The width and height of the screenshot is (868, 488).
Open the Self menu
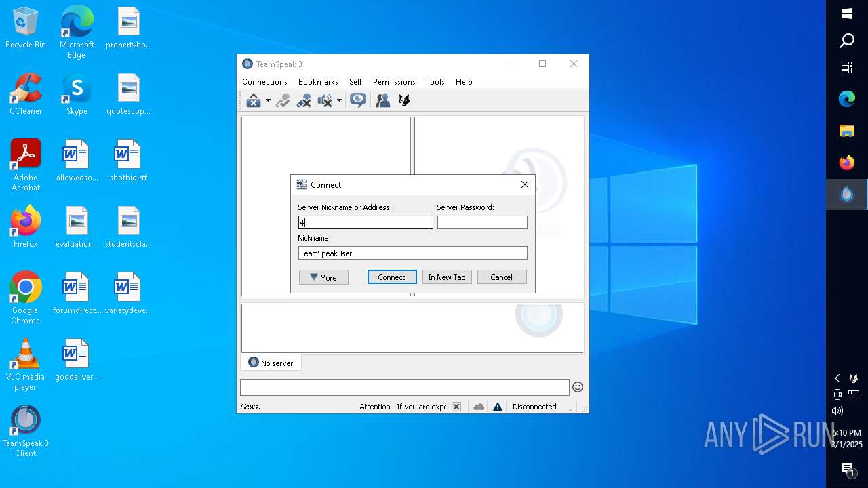click(355, 82)
